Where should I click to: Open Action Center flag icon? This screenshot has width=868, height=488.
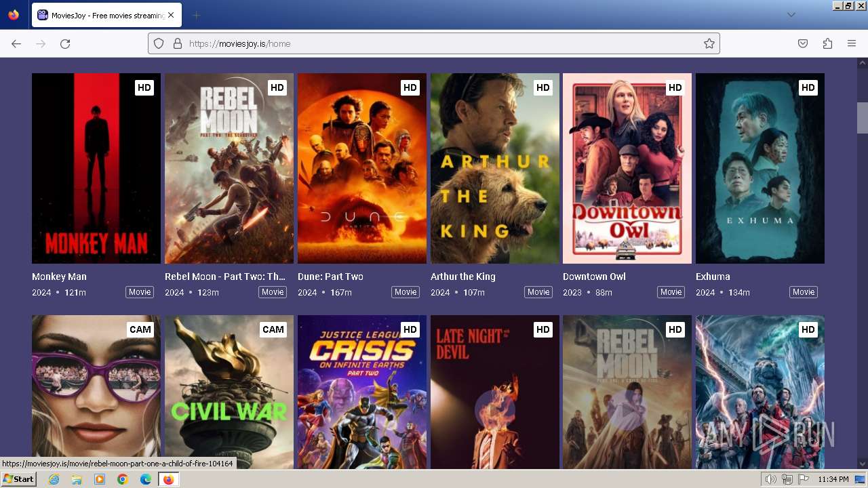click(804, 479)
